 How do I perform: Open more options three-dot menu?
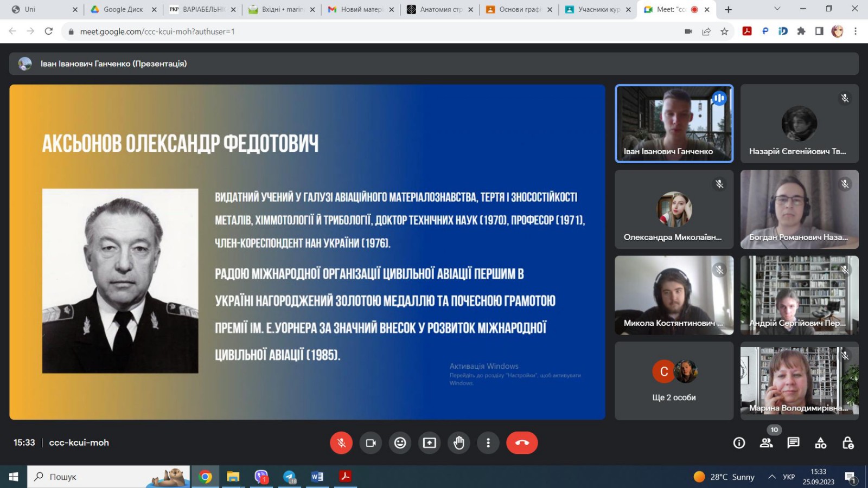pyautogui.click(x=488, y=443)
